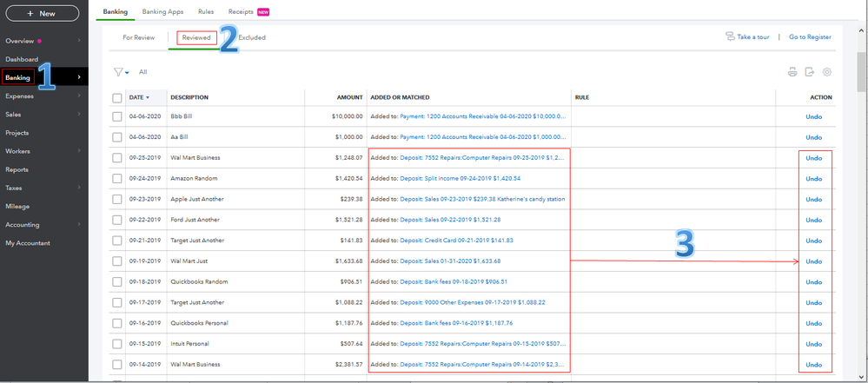Undo the Amazon Random transaction

[x=814, y=179]
